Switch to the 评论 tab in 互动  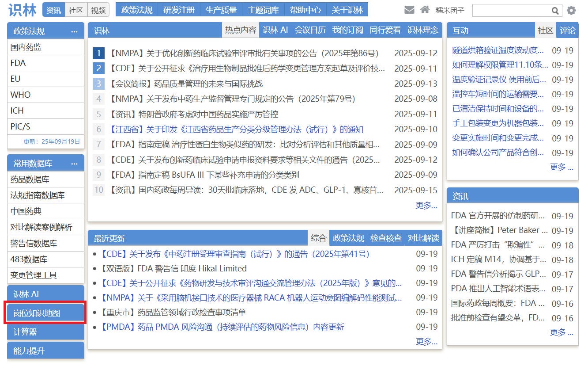tap(567, 30)
